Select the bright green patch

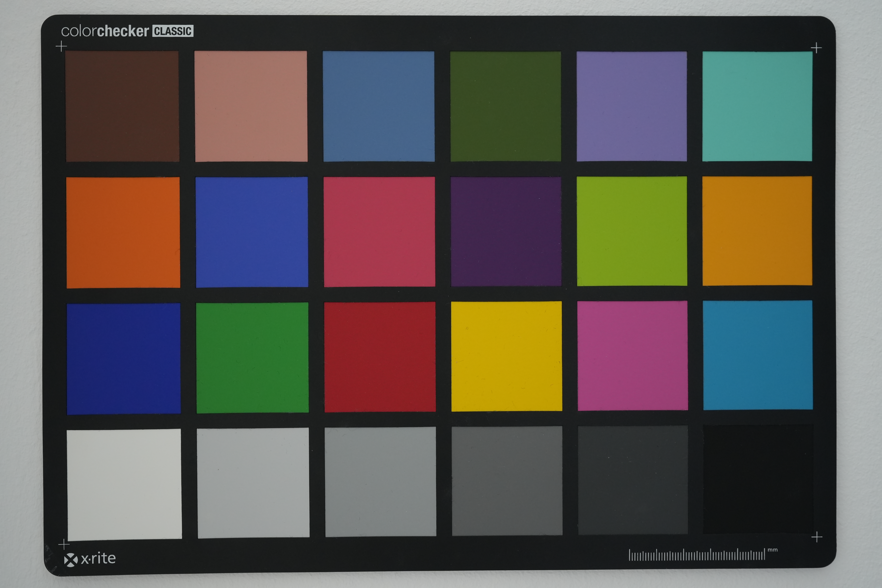[252, 358]
